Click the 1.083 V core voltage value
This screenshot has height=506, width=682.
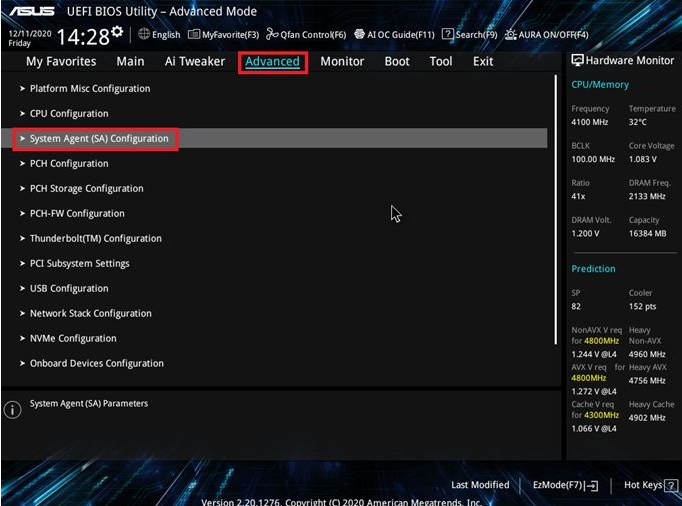(x=642, y=159)
